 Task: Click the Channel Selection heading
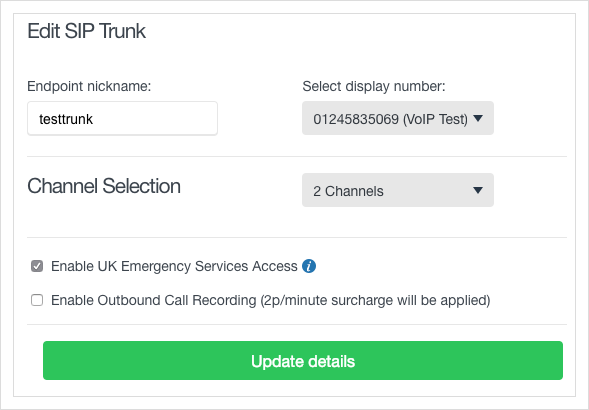coord(104,186)
